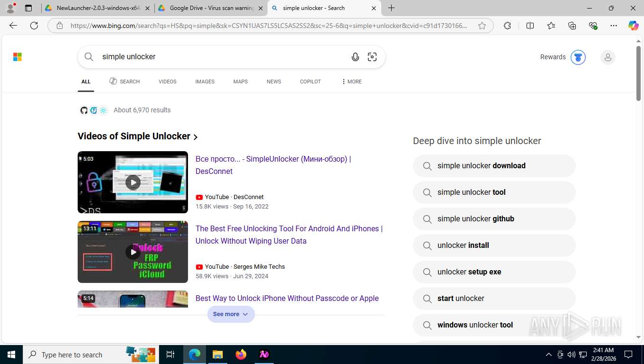Play the 5:03 SimpleUnlocker video thumbnail

click(133, 182)
